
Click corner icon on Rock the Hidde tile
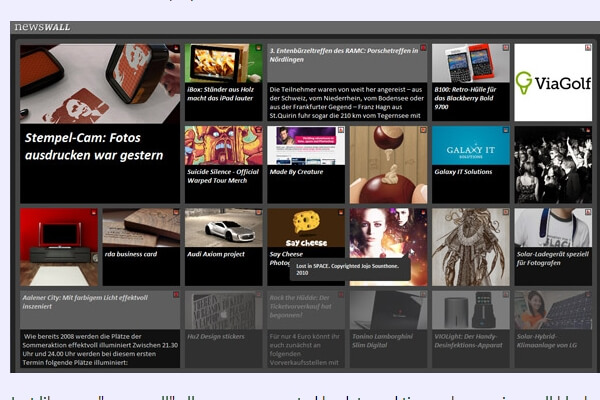coord(341,295)
